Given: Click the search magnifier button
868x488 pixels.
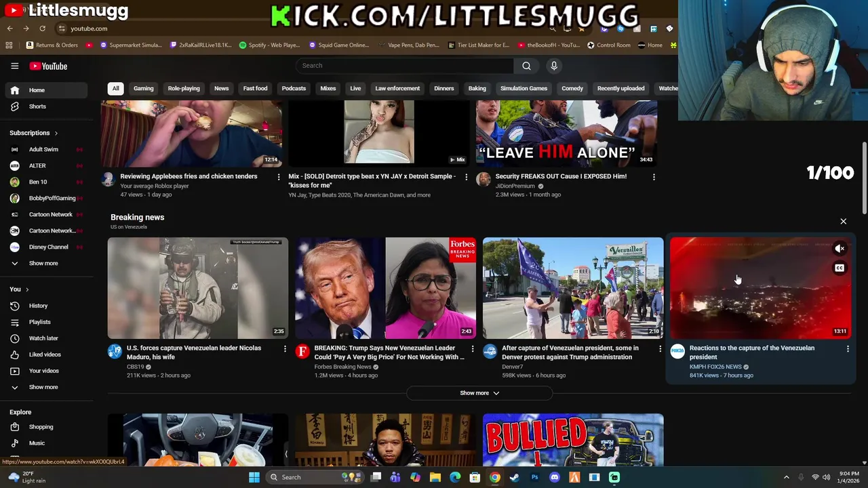Looking at the screenshot, I should (x=526, y=66).
